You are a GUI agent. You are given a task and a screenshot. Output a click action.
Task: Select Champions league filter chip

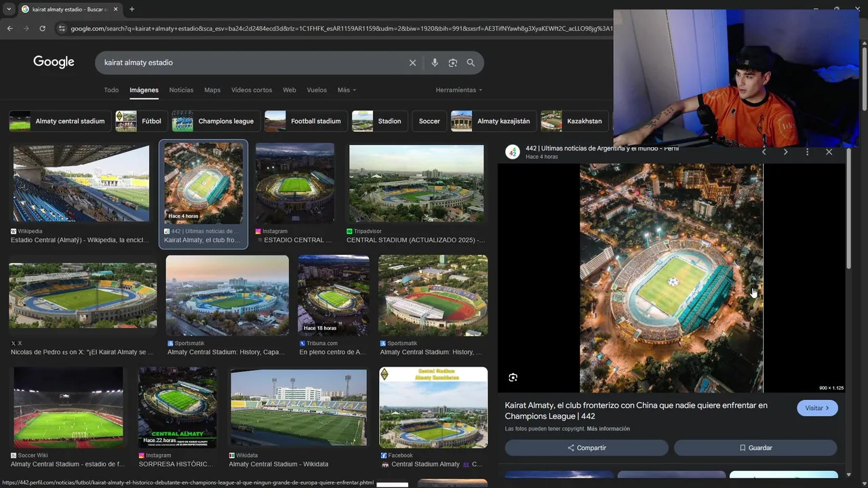coord(215,121)
